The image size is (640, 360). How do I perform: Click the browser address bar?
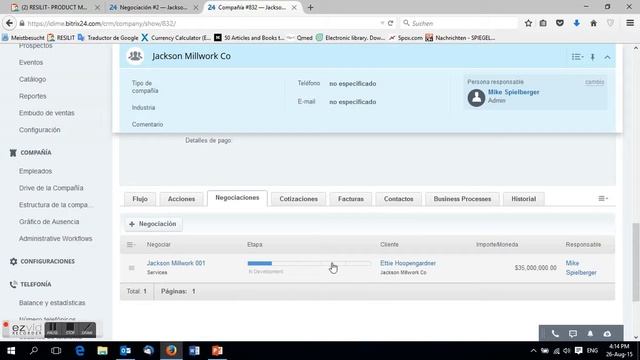point(200,23)
